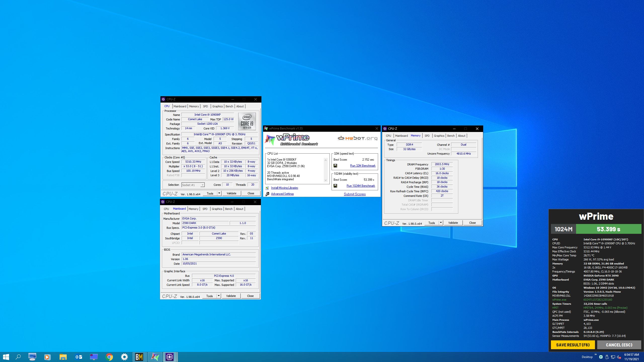Open the Graphics tab in the CPU-Z Mainboard window
The width and height of the screenshot is (644, 362).
pos(217,209)
